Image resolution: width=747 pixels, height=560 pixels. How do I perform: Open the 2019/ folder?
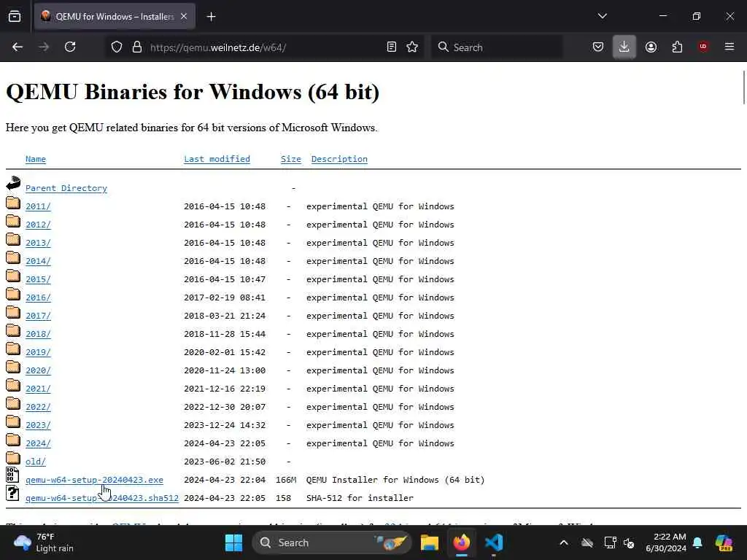38,352
